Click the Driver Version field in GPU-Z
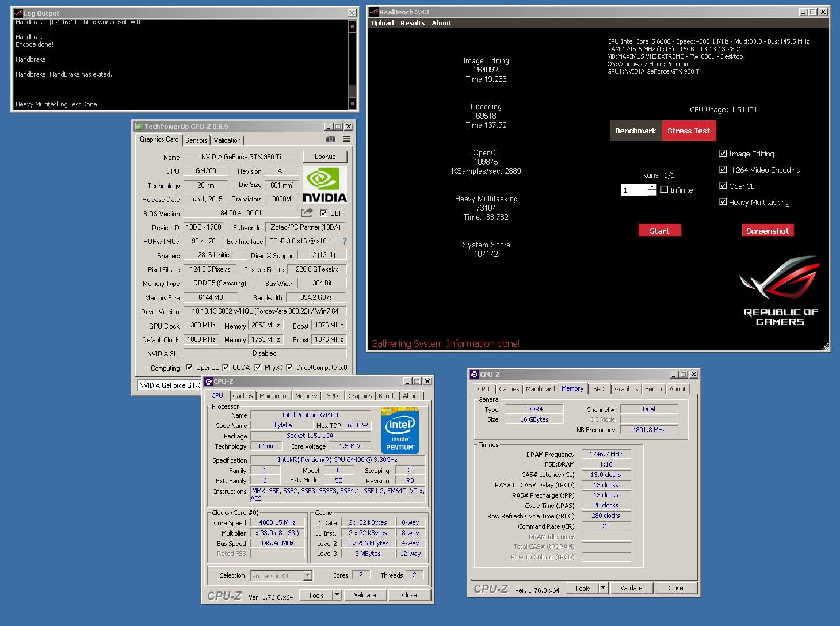Viewport: 840px width, 626px height. pyautogui.click(x=265, y=311)
